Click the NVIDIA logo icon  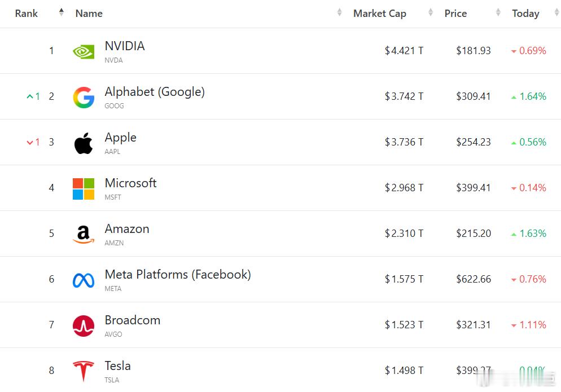84,51
